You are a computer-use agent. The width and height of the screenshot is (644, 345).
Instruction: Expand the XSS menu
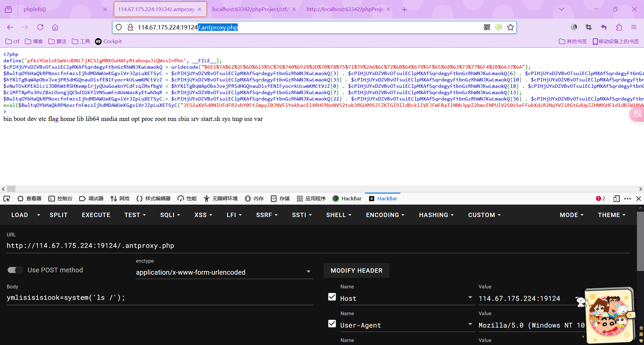point(203,215)
